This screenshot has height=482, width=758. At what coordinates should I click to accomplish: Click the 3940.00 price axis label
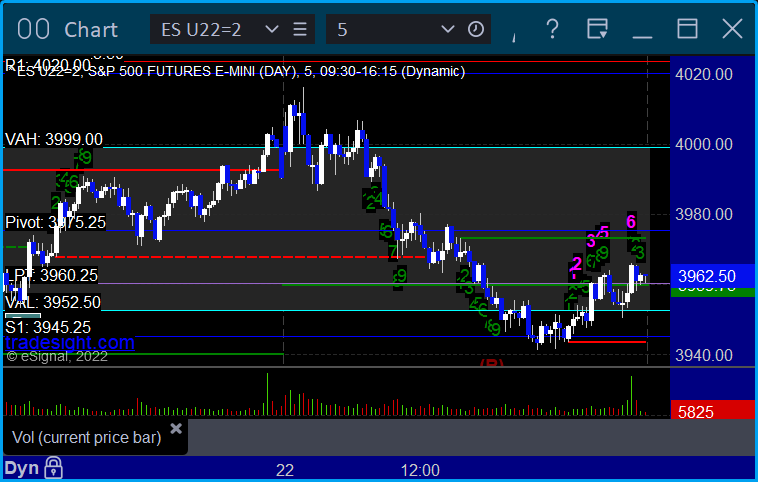[704, 355]
